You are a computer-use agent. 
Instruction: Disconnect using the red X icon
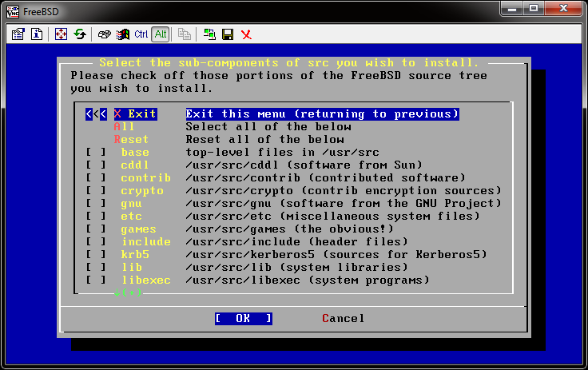(246, 34)
